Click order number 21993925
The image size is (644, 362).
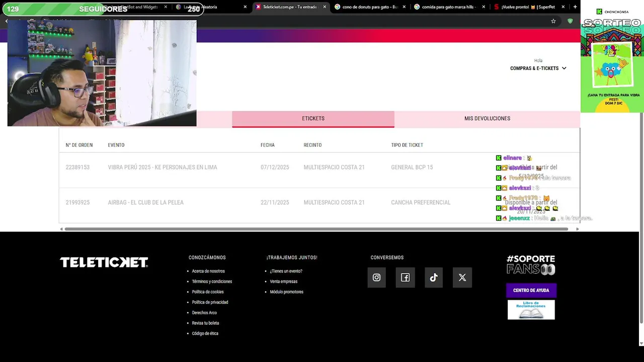coord(77,203)
